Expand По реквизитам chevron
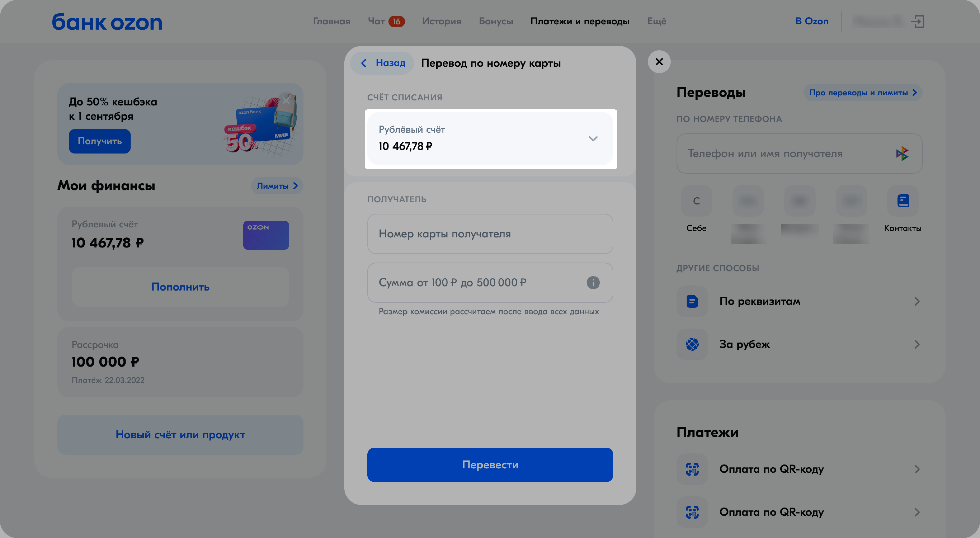The width and height of the screenshot is (980, 538). (917, 301)
